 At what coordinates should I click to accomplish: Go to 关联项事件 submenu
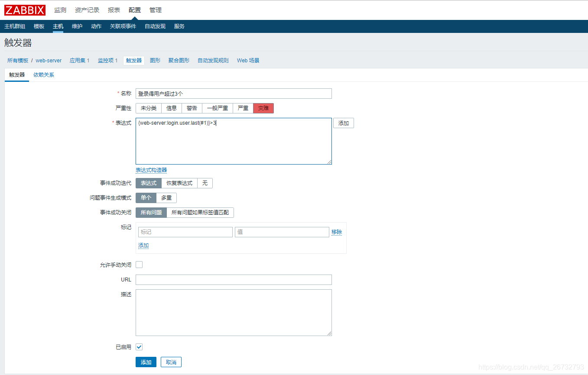pos(123,26)
